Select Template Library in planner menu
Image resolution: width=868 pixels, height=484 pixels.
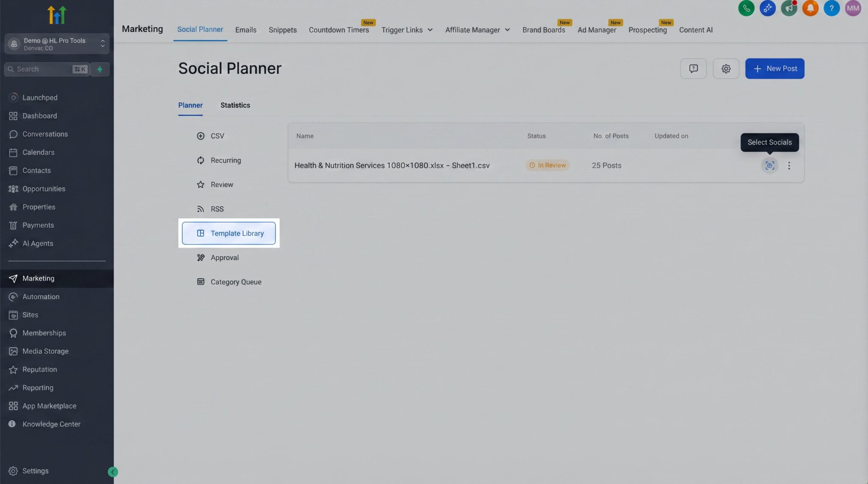[x=228, y=233]
